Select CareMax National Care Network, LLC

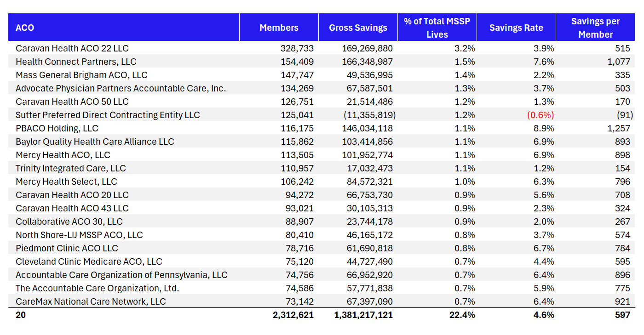coord(91,301)
